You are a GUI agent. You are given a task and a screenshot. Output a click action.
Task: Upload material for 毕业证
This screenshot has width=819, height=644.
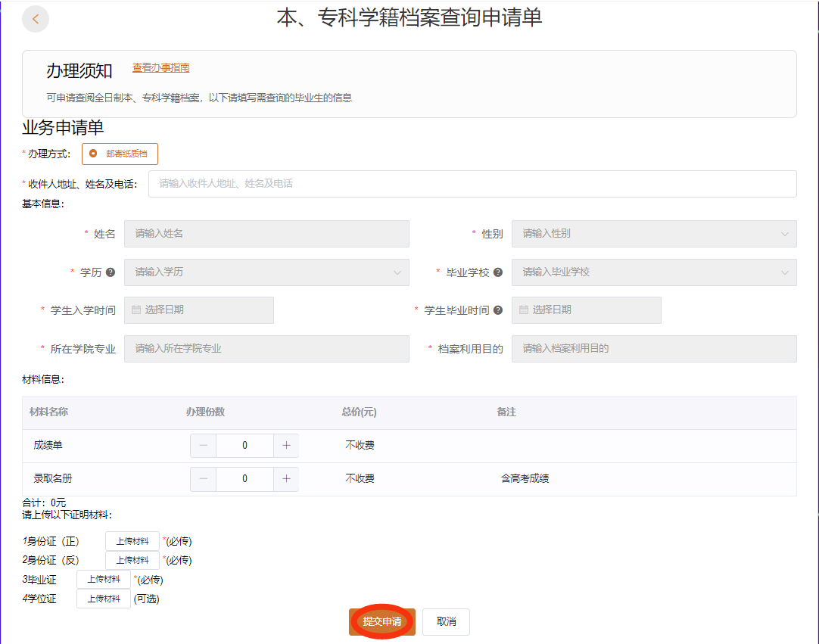point(103,580)
